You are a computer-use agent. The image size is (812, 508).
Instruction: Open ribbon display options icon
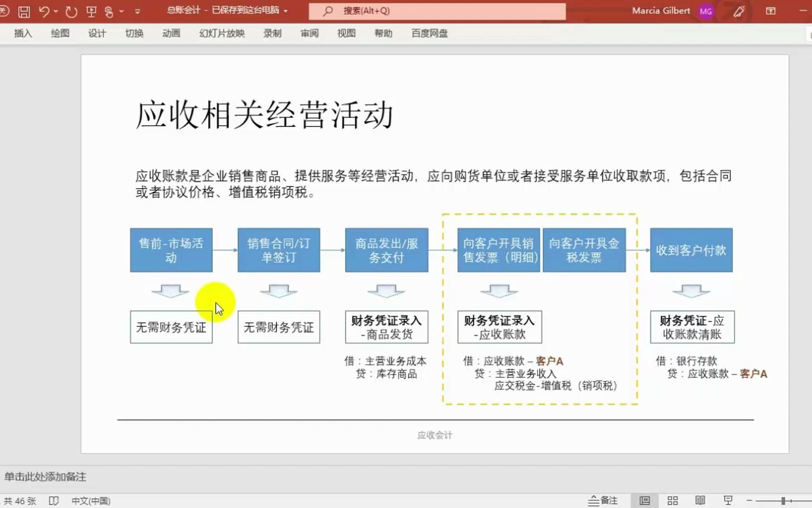pyautogui.click(x=771, y=11)
